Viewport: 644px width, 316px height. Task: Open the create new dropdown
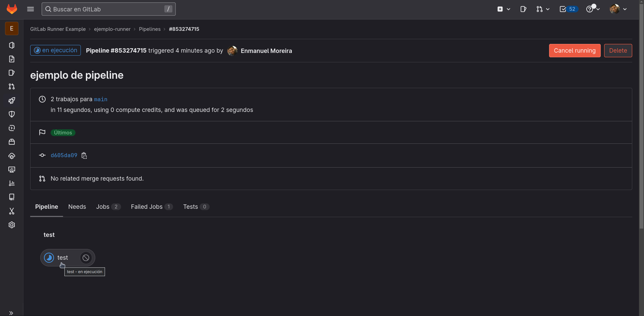coord(503,9)
